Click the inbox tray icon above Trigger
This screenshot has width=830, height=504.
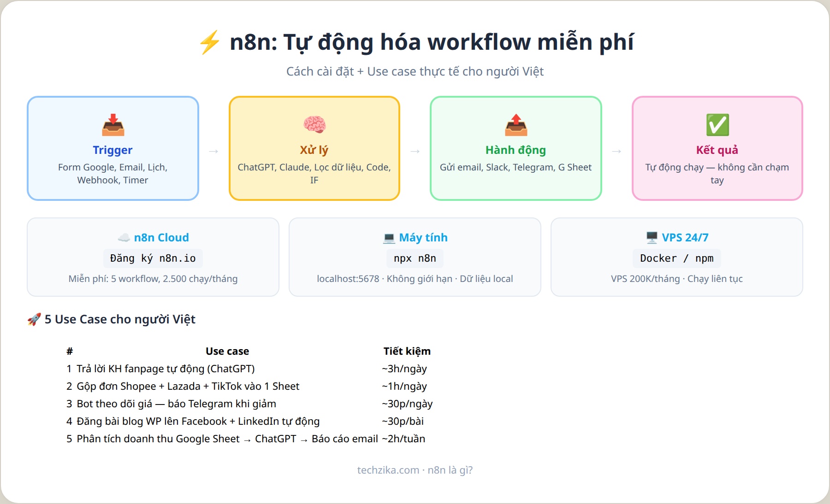[x=113, y=125]
